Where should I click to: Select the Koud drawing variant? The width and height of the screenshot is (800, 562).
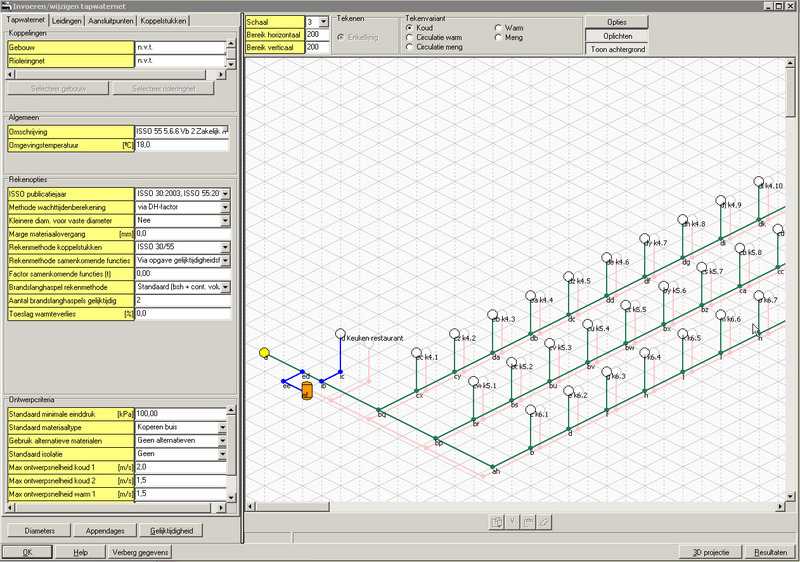click(409, 28)
